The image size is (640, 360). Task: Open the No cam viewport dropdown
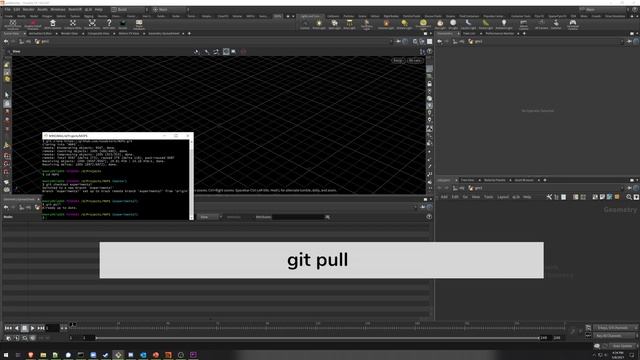(415, 60)
